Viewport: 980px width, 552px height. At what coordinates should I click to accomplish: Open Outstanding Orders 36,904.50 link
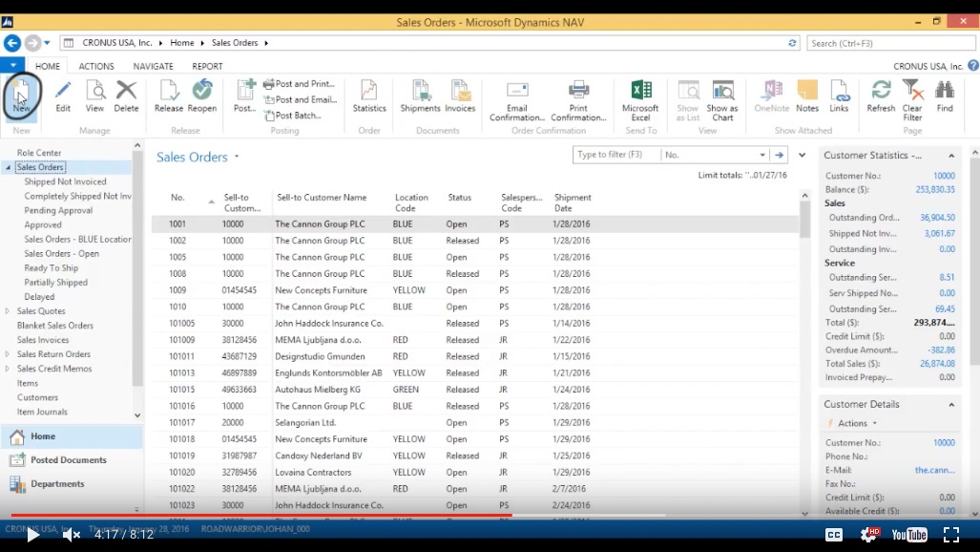[937, 218]
